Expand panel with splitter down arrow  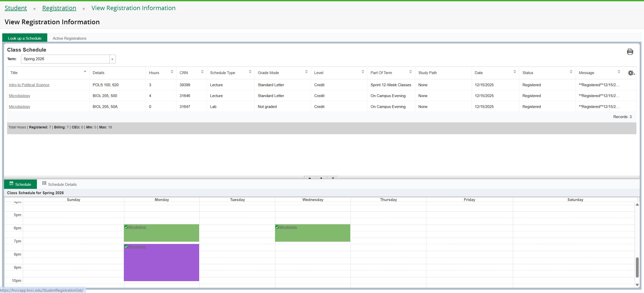pos(333,178)
